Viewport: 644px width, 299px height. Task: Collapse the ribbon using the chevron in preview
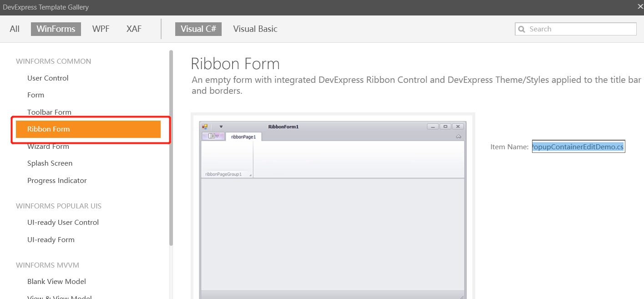(459, 136)
